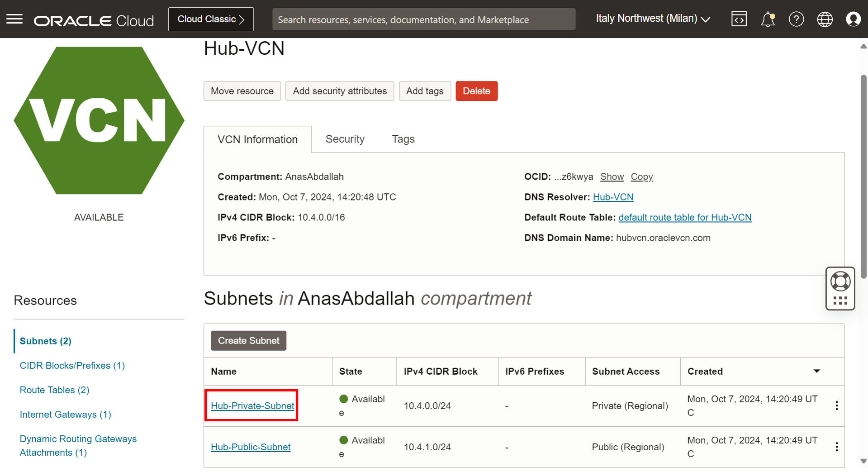Click the IPv4 CIDR Block 10.4.0.0/16 value
This screenshot has width=868, height=472.
tap(321, 217)
